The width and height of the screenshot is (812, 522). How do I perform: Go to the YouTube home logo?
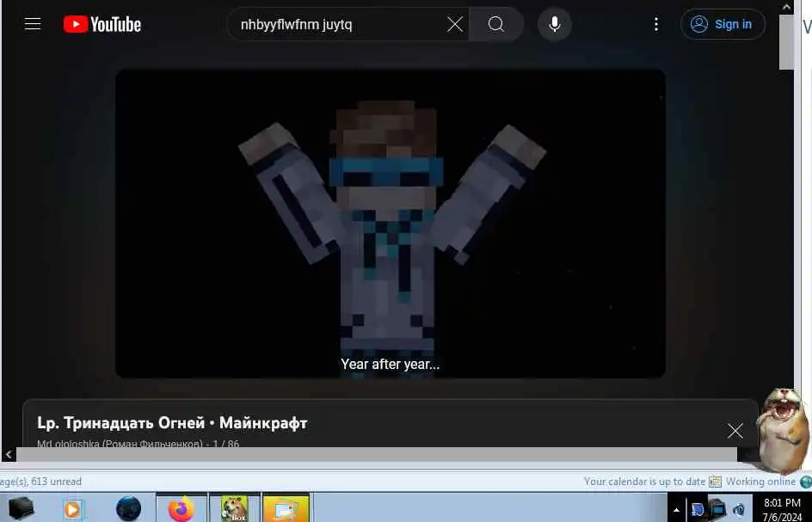(x=102, y=24)
